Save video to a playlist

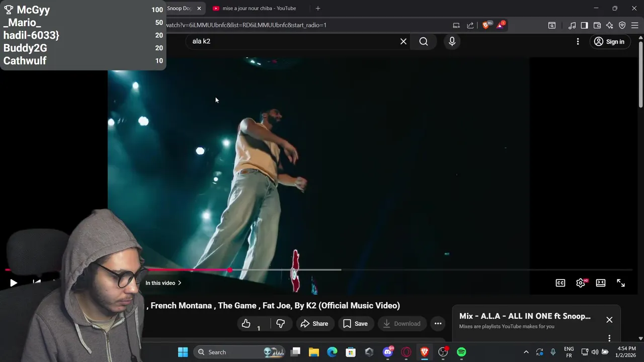356,324
